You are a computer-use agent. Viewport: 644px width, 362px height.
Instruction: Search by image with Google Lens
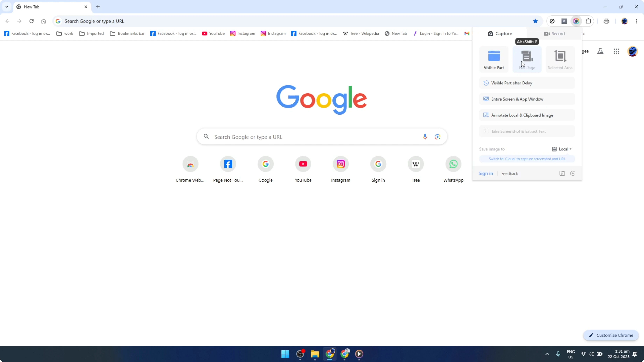[437, 137]
